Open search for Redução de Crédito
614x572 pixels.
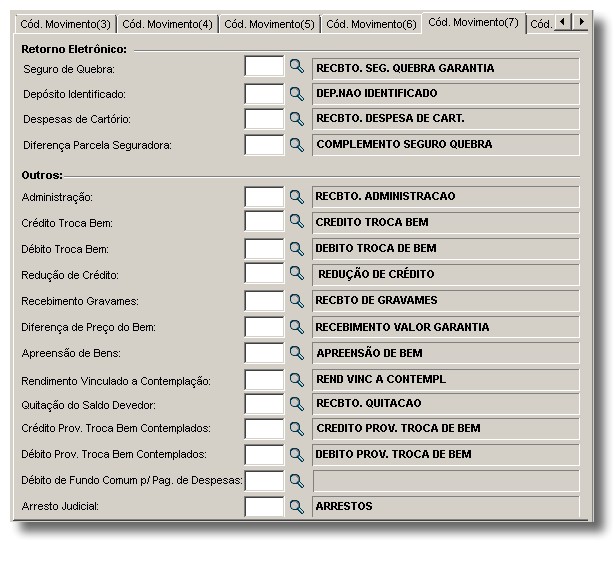pos(296,273)
